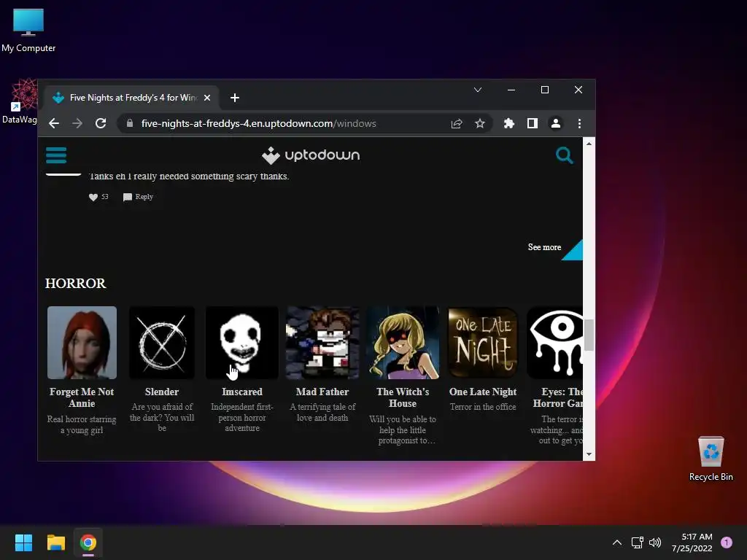Bookmark this page with the star icon
Image resolution: width=747 pixels, height=560 pixels.
point(480,123)
